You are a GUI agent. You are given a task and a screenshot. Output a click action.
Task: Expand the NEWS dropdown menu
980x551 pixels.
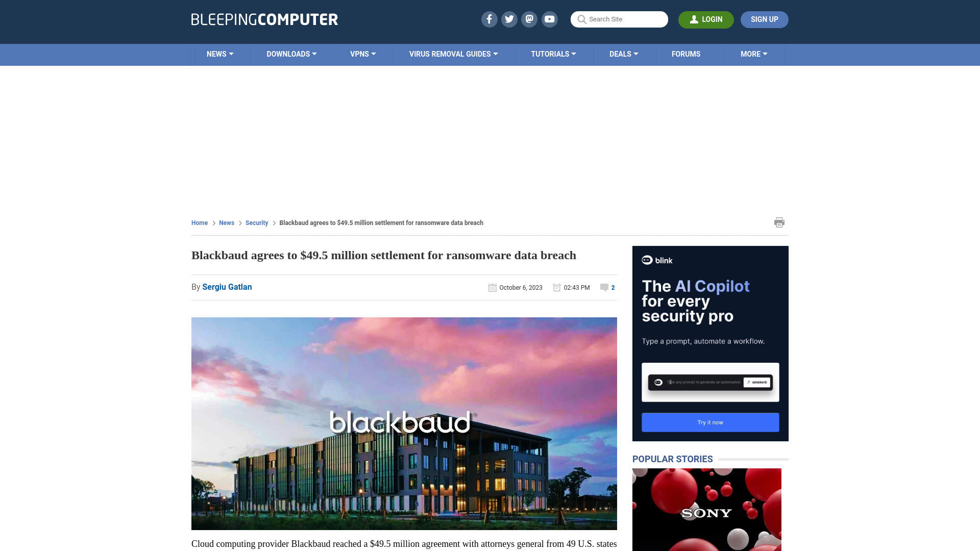(x=220, y=54)
